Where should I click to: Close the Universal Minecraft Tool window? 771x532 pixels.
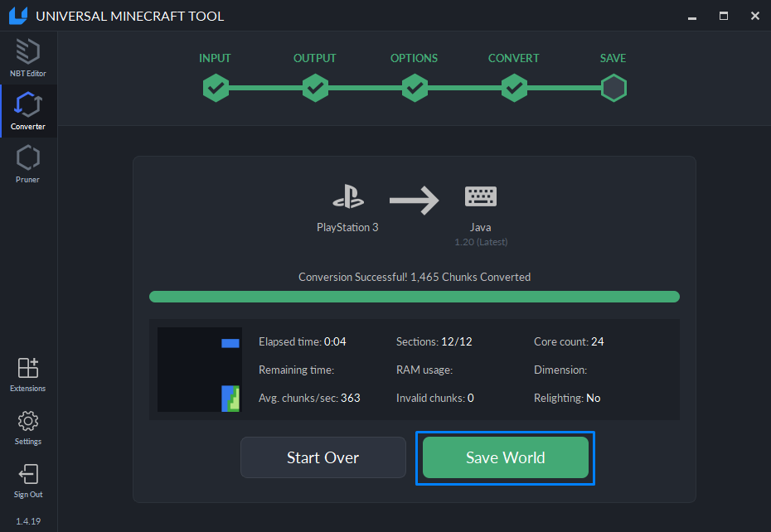coord(755,17)
